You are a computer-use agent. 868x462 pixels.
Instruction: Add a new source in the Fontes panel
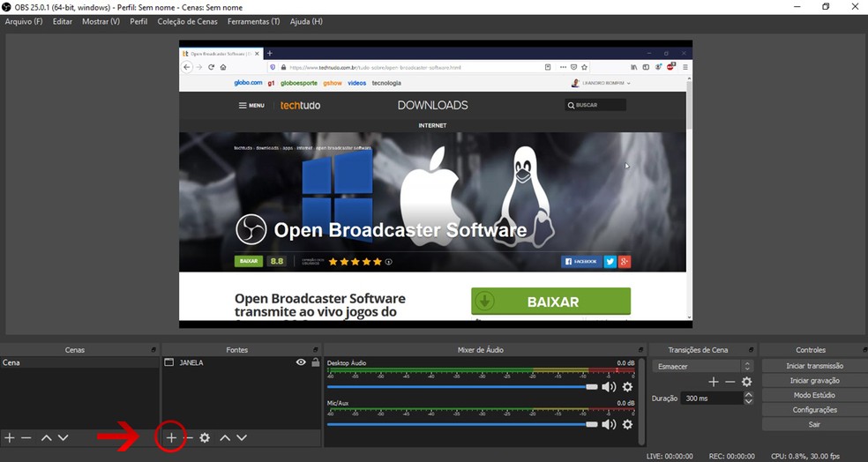(171, 437)
